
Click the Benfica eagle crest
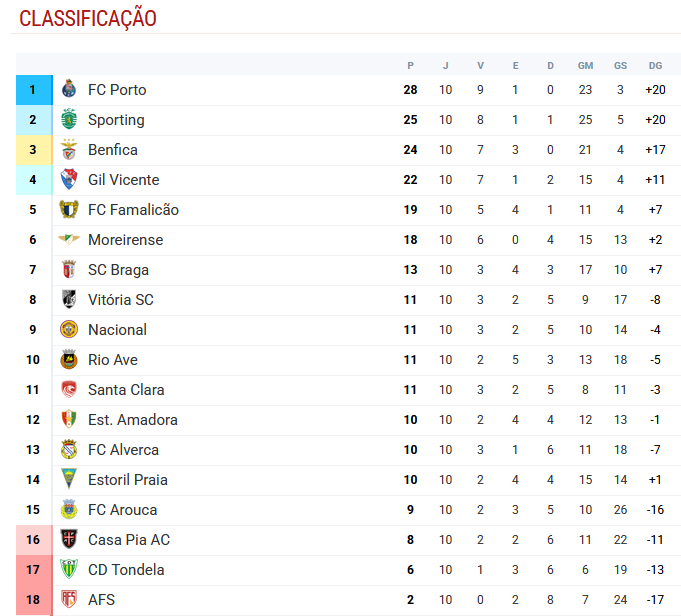(x=69, y=150)
